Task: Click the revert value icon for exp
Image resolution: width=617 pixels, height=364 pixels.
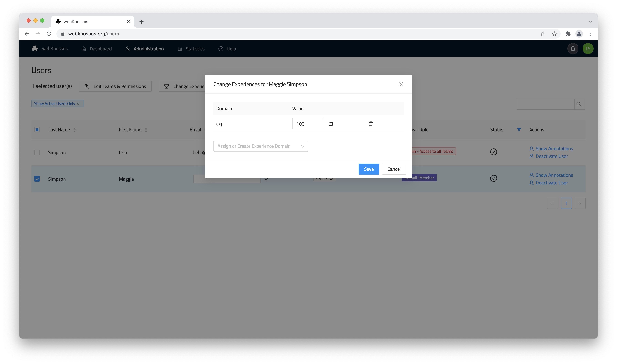Action: [331, 124]
